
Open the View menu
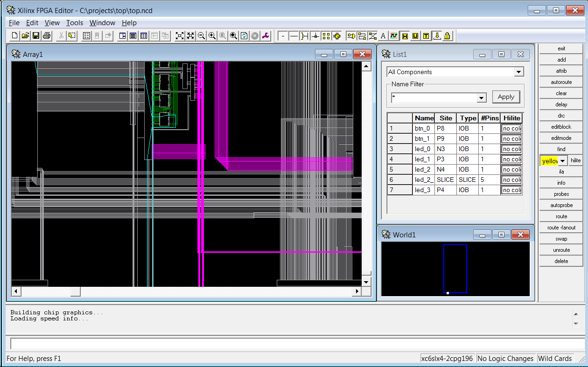pos(52,22)
